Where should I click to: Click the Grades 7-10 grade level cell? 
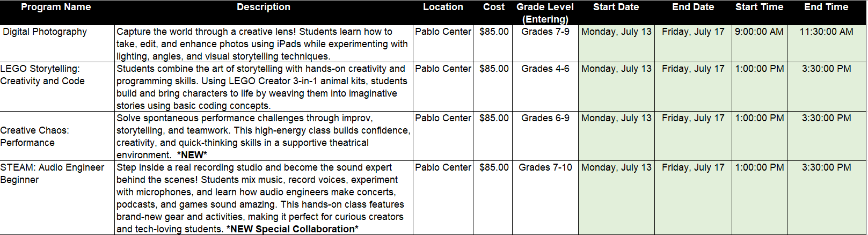pos(545,167)
